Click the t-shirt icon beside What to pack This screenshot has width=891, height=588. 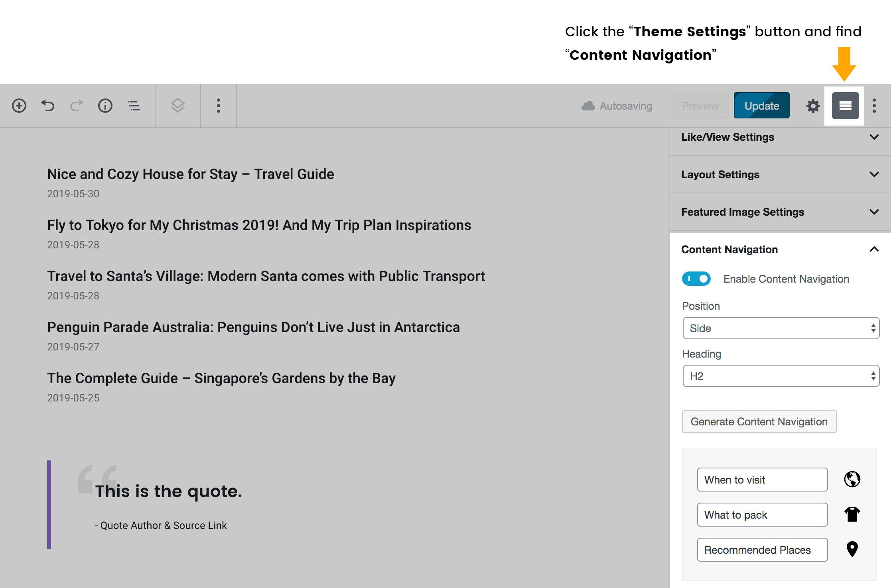pos(852,514)
